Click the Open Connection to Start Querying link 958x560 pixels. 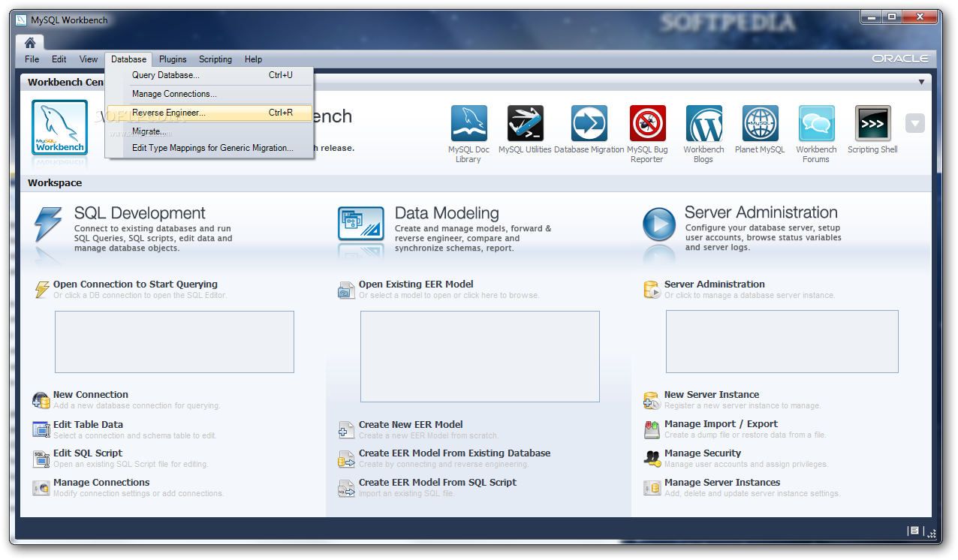135,285
